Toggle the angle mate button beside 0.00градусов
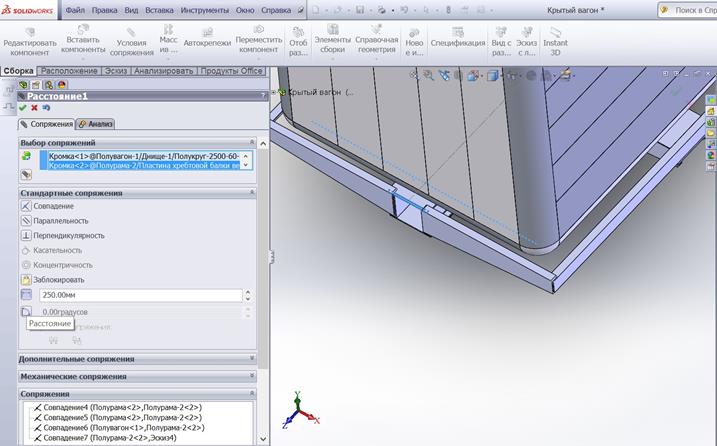The image size is (717, 446). pyautogui.click(x=27, y=312)
